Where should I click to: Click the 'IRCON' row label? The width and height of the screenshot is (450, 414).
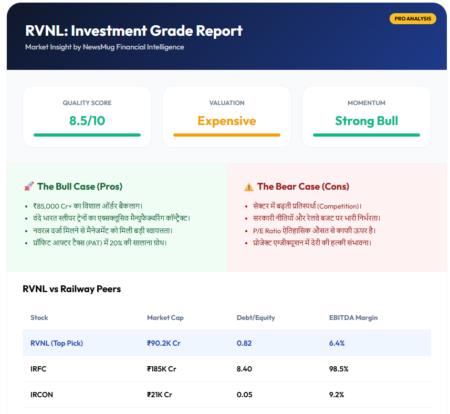click(x=42, y=395)
